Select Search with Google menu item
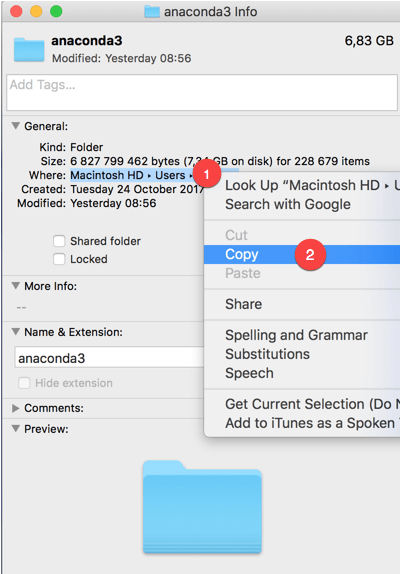400x574 pixels. (302, 204)
